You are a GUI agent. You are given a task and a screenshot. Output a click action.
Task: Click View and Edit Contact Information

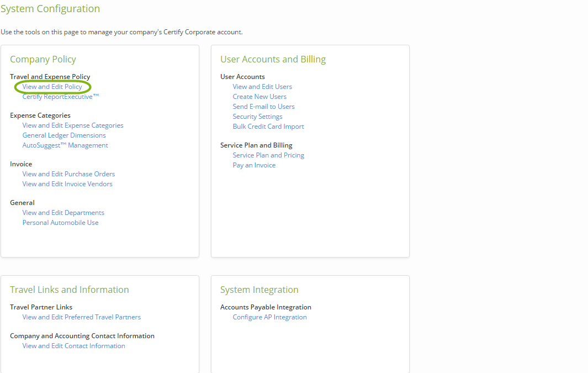pyautogui.click(x=73, y=345)
